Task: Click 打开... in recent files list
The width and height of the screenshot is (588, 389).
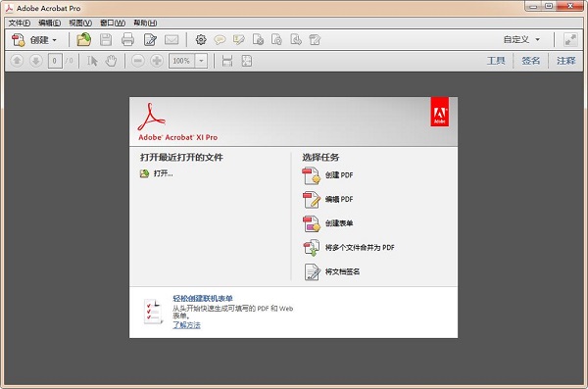Action: pyautogui.click(x=157, y=173)
